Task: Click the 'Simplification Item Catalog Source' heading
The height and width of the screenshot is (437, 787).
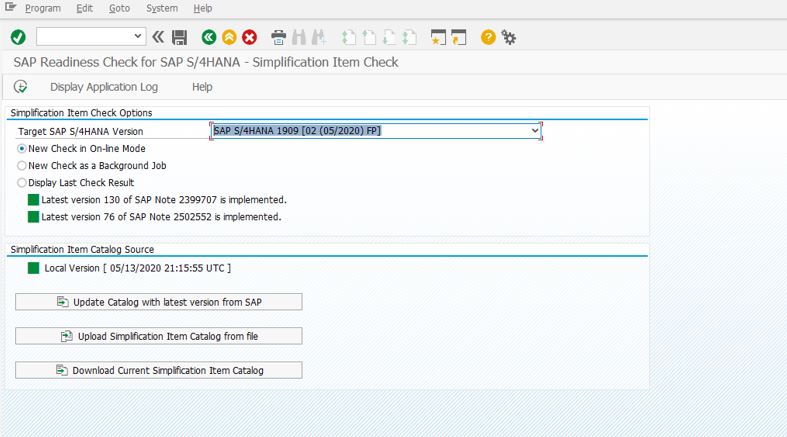Action: point(82,249)
